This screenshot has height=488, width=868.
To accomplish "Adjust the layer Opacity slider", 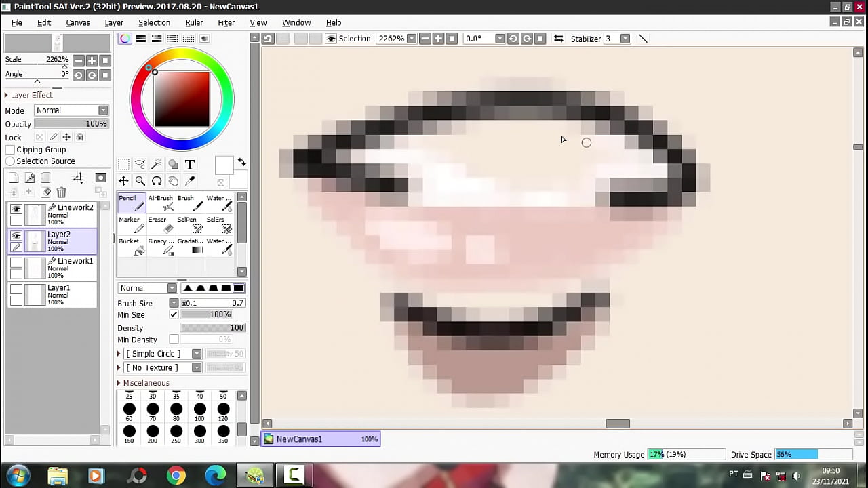I will [71, 124].
